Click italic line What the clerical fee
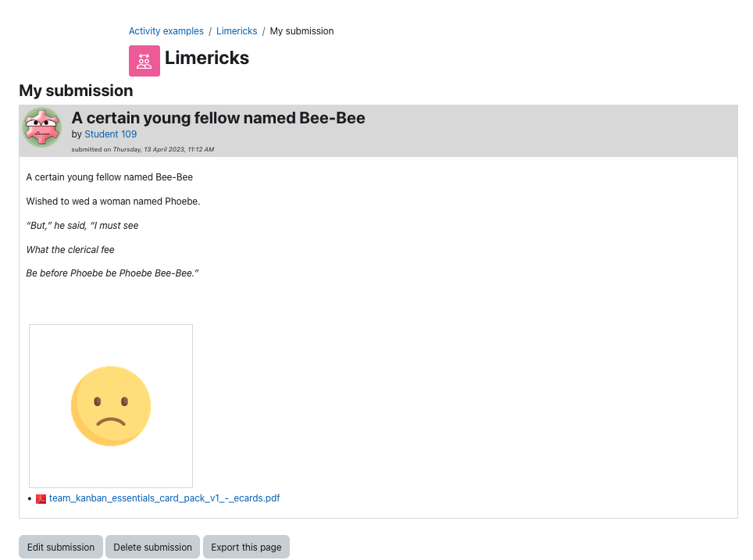Viewport: 753px width, 560px height. click(x=70, y=250)
